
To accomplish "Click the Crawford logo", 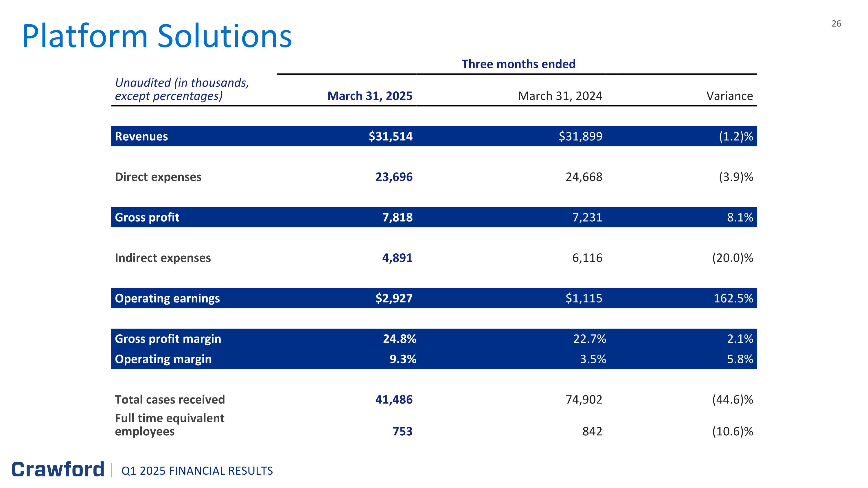I will (58, 469).
